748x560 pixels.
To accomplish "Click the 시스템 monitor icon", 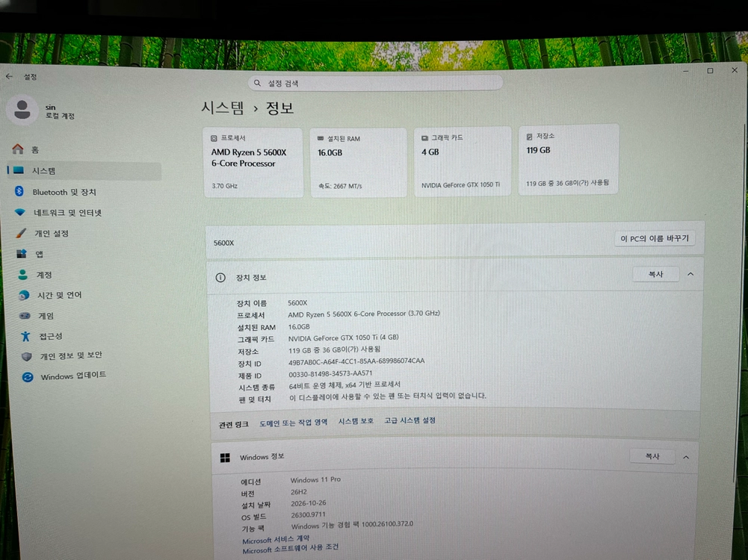I will click(x=19, y=170).
